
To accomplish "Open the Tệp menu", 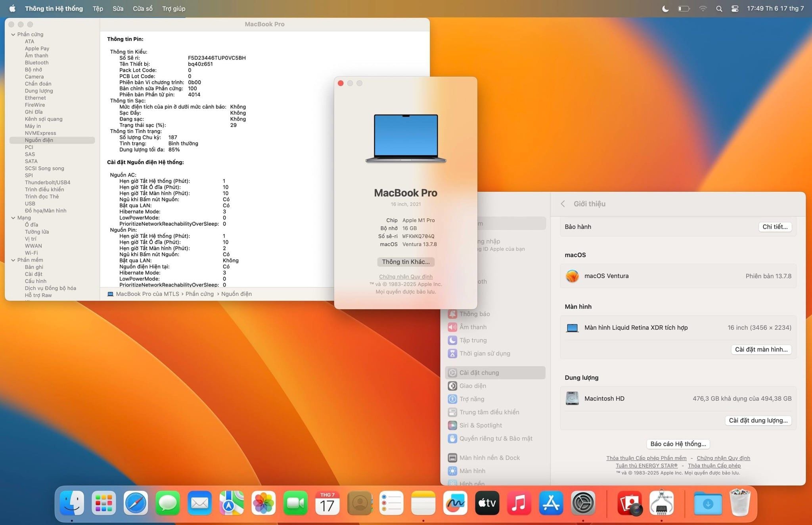I will coord(98,8).
